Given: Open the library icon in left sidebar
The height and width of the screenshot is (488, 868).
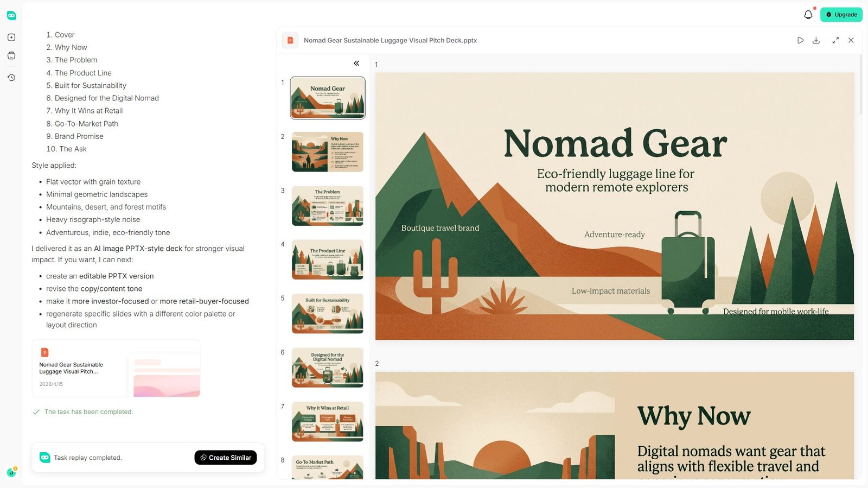Looking at the screenshot, I should tap(11, 56).
